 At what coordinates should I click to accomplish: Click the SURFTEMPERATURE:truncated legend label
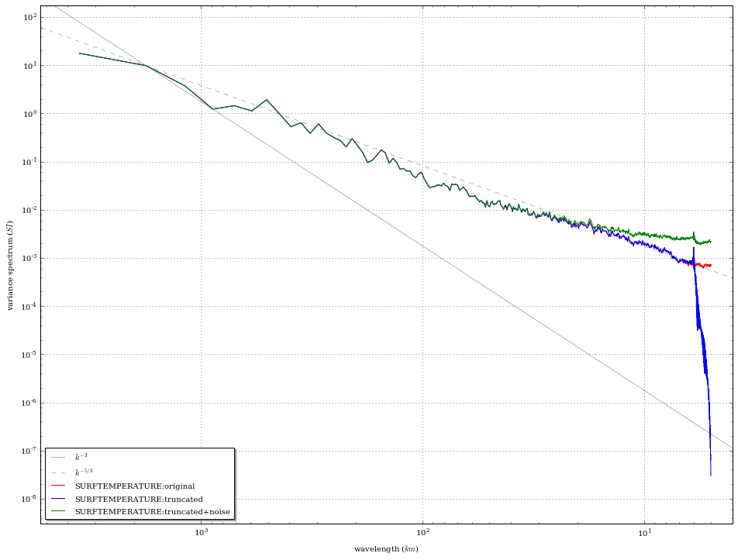[140, 500]
